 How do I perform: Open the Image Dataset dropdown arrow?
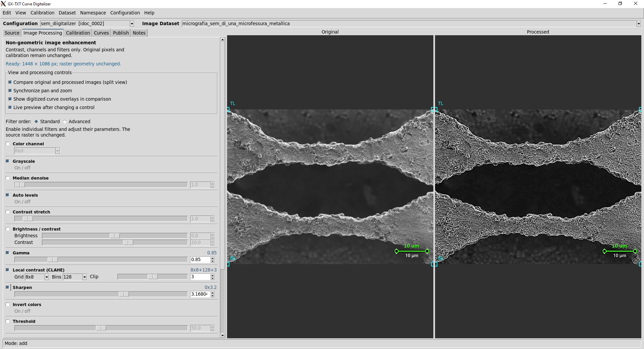pos(638,23)
